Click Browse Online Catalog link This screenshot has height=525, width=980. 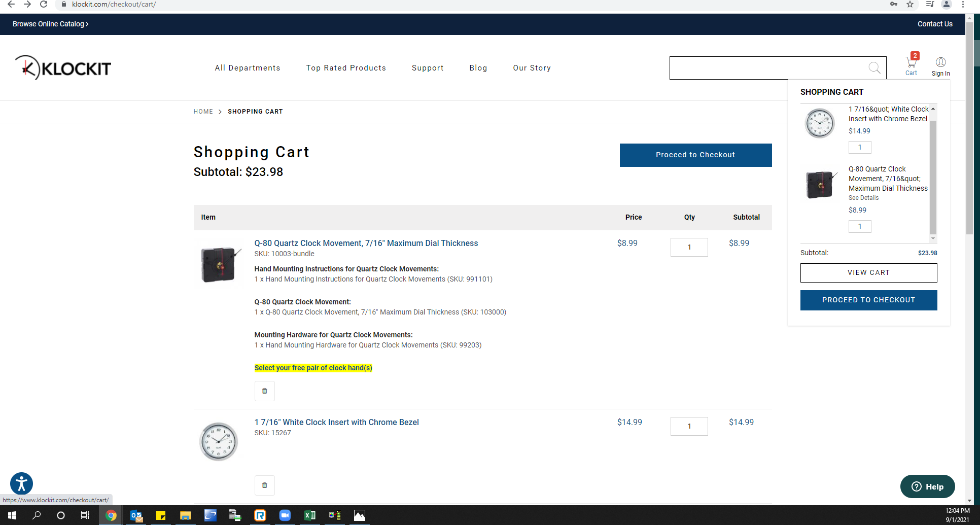pyautogui.click(x=51, y=24)
